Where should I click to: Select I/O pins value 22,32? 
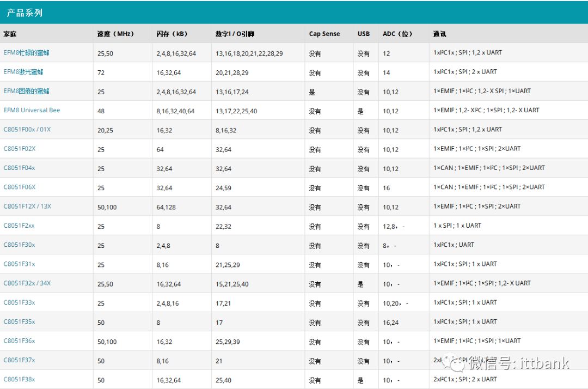(x=224, y=227)
